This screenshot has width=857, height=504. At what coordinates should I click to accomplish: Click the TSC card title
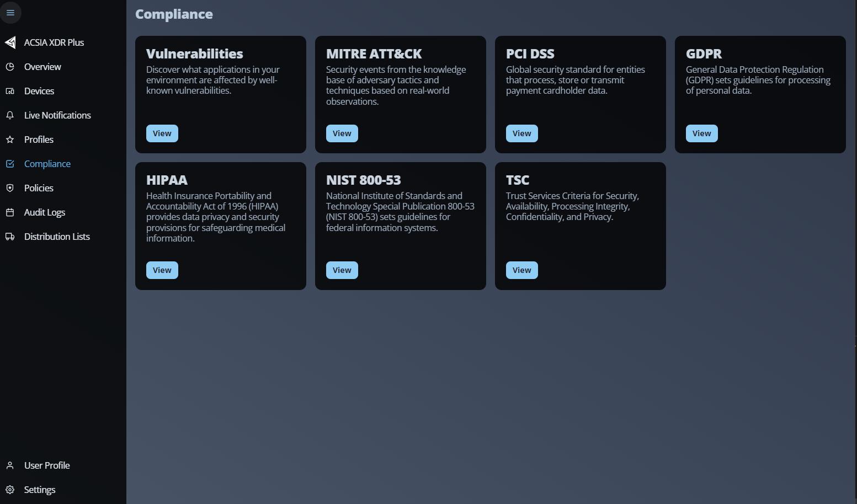(518, 180)
